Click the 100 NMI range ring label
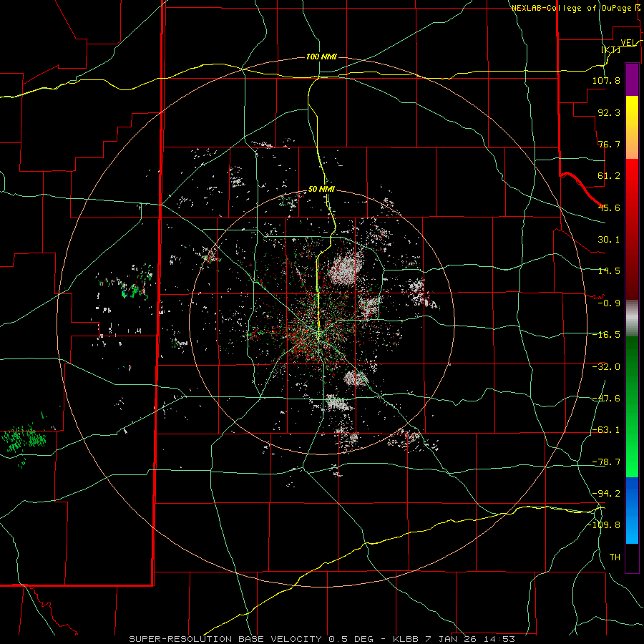 (x=321, y=57)
